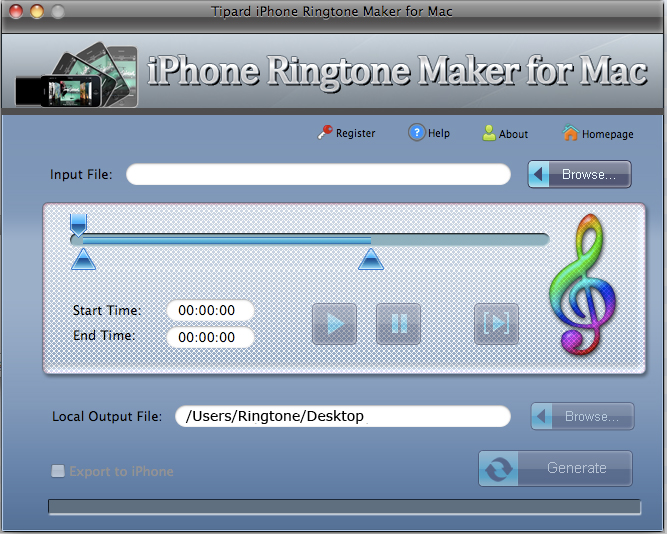This screenshot has width=667, height=534.
Task: Click the playhead marker above the track
Action: (79, 225)
